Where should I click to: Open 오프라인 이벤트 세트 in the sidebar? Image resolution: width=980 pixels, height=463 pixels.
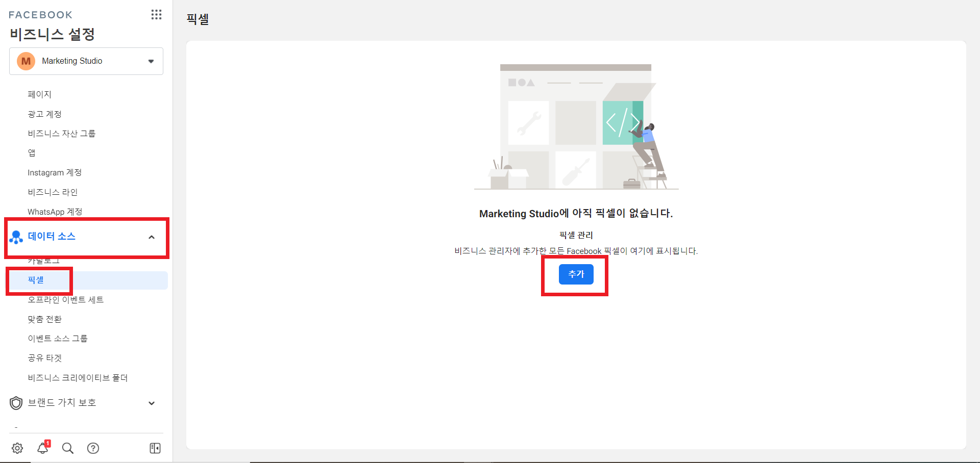point(66,300)
